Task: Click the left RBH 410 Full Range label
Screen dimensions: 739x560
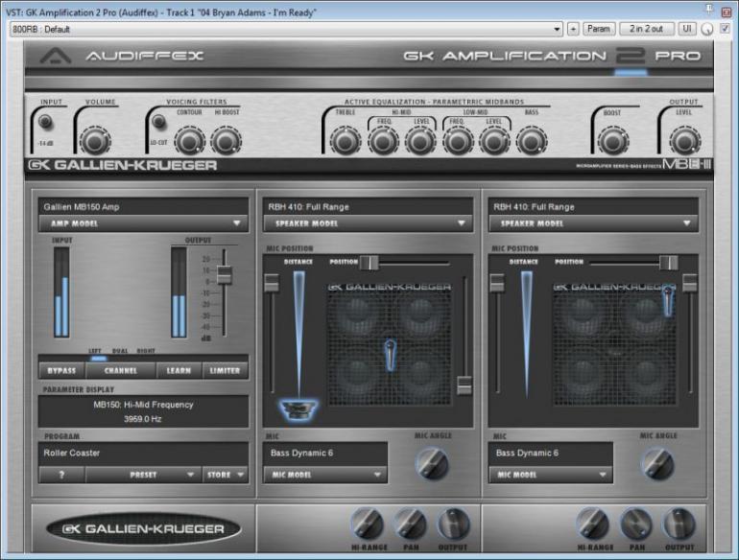Action: click(x=309, y=207)
